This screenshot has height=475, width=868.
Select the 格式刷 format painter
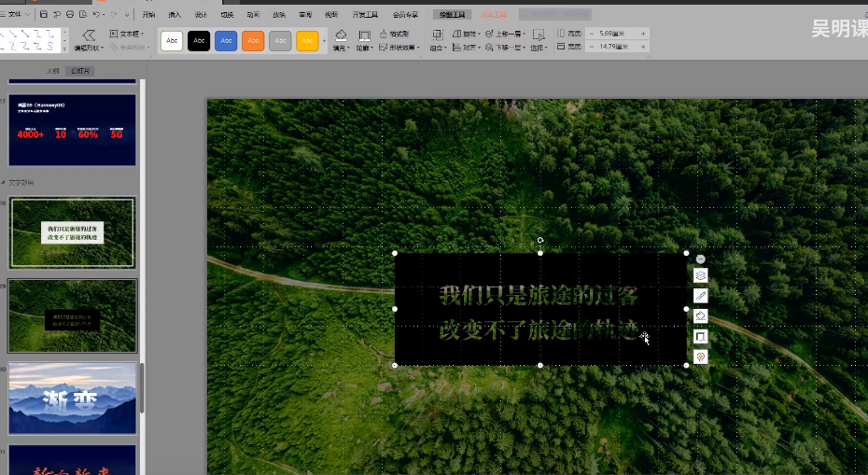394,34
